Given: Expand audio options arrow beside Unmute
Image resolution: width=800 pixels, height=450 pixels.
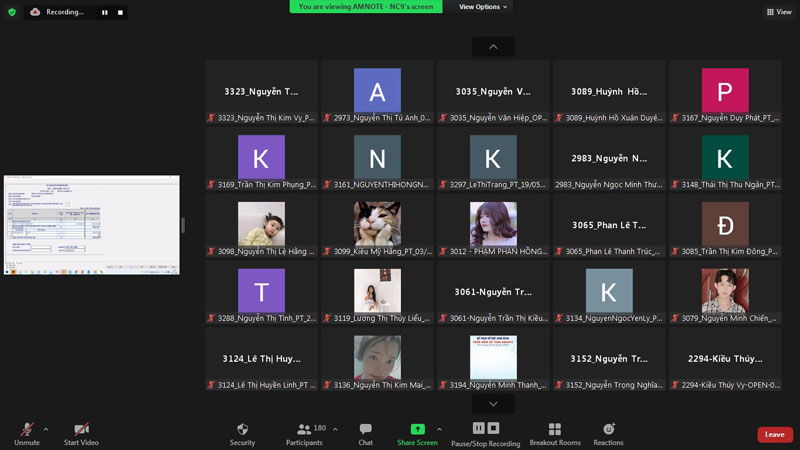Looking at the screenshot, I should tap(45, 429).
